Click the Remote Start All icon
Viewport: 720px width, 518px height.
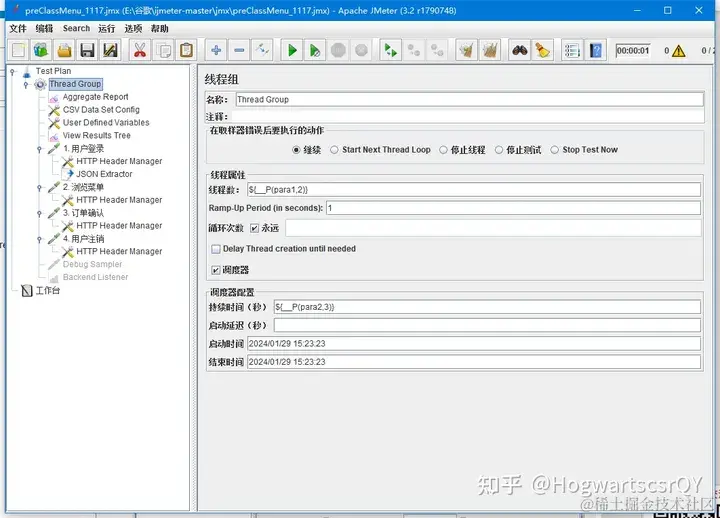pos(391,50)
